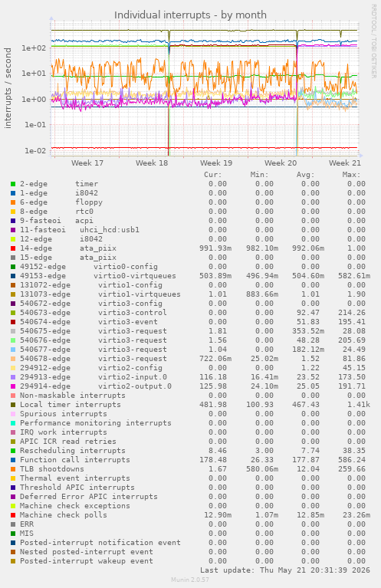Click the magenta virtio2-output.0 legend swatch
This screenshot has height=588, width=381.
(13, 386)
